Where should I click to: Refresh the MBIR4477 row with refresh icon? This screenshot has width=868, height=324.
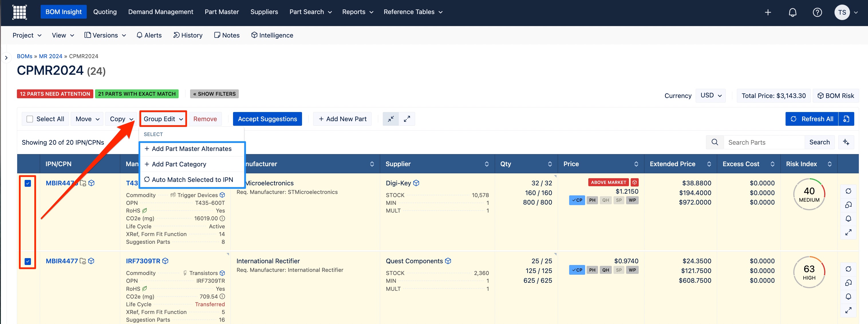[849, 269]
